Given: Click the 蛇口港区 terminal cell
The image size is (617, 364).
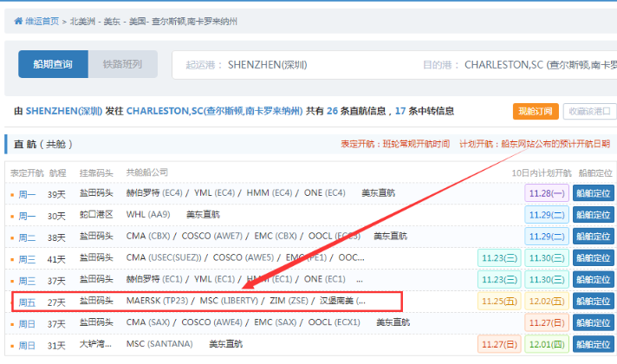Looking at the screenshot, I should click(96, 214).
